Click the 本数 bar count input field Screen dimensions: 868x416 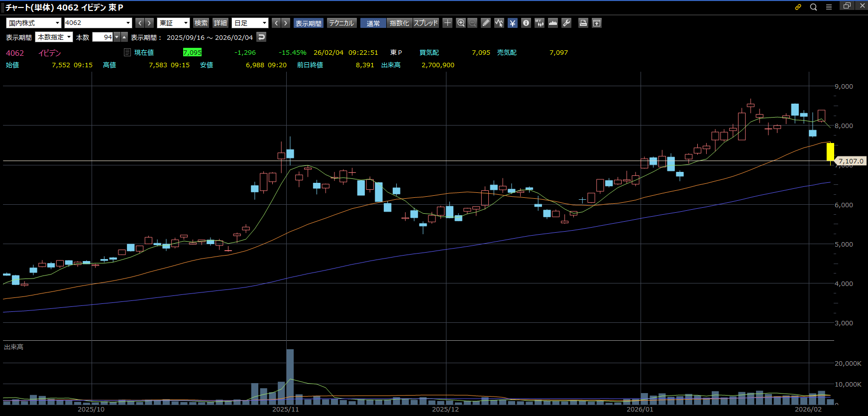(x=103, y=37)
